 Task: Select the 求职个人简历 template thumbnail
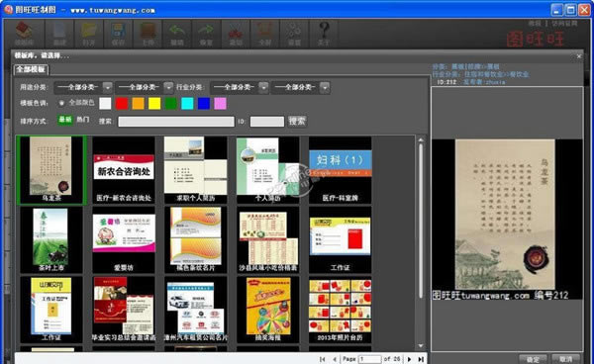pyautogui.click(x=195, y=170)
